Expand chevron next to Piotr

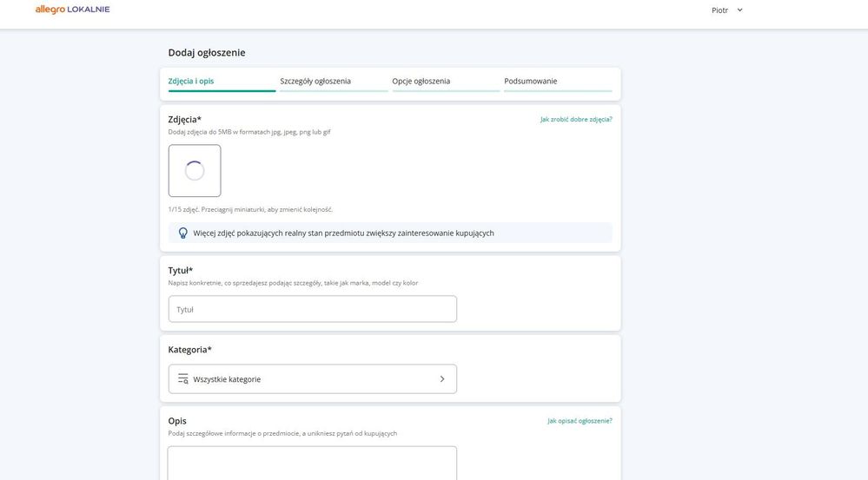pos(739,10)
